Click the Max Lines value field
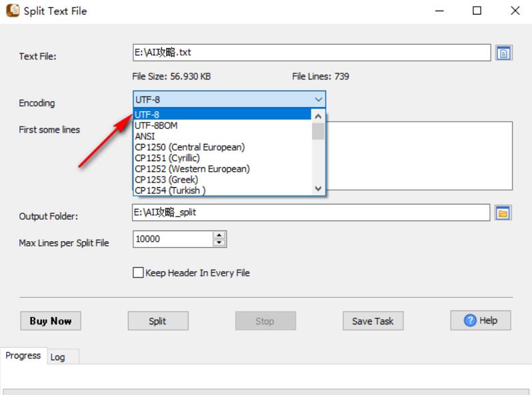 tap(173, 239)
